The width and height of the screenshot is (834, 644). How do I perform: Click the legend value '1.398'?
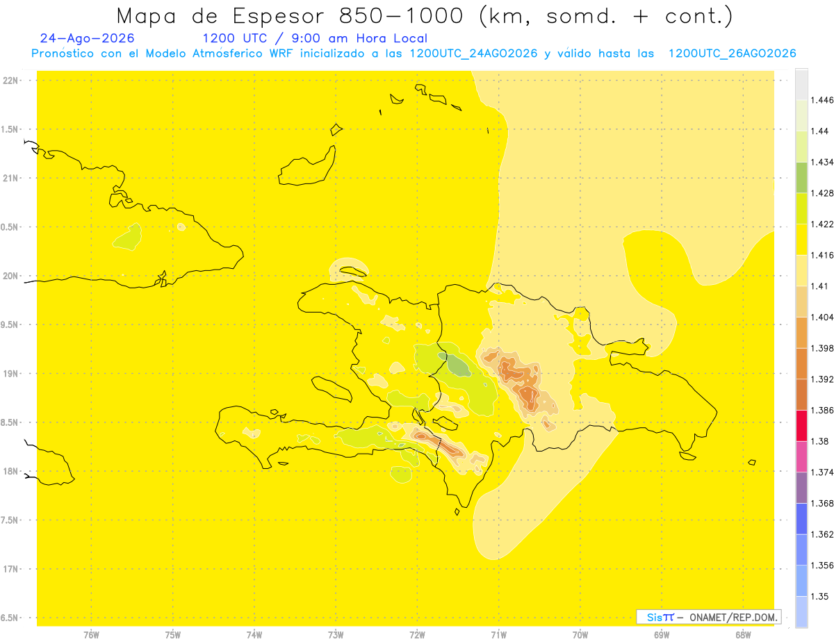coord(822,348)
